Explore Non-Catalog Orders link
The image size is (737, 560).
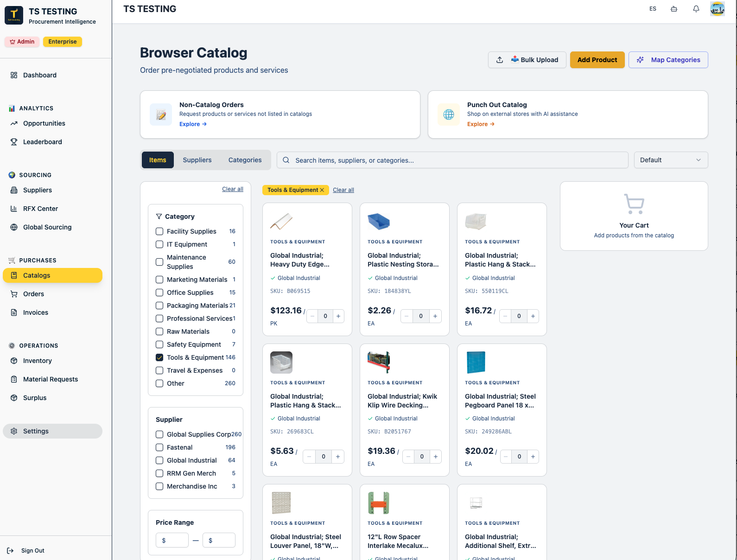coord(193,124)
